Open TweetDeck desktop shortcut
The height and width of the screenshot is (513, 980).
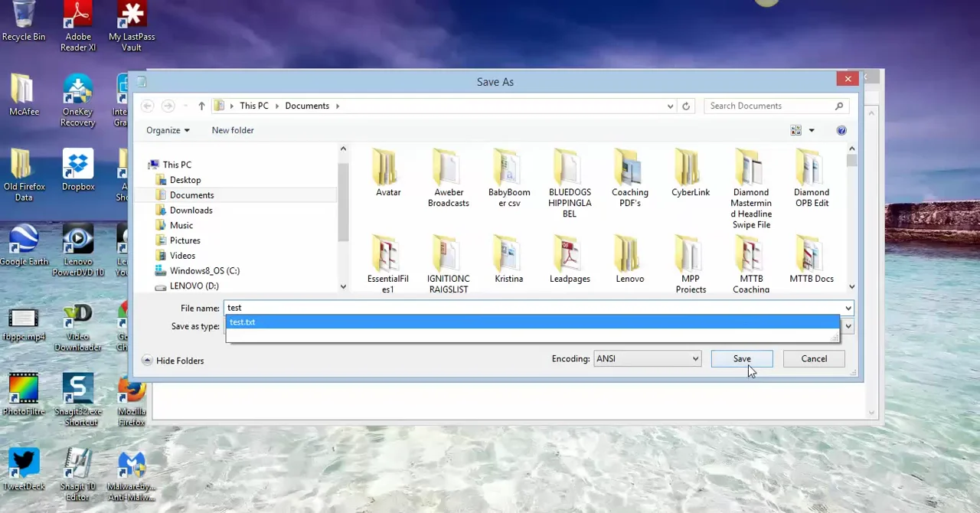24,469
